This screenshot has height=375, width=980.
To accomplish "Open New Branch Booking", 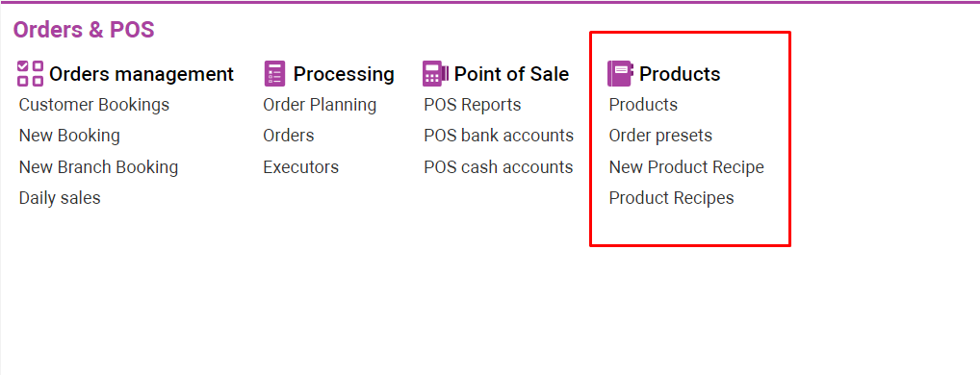I will point(99,167).
